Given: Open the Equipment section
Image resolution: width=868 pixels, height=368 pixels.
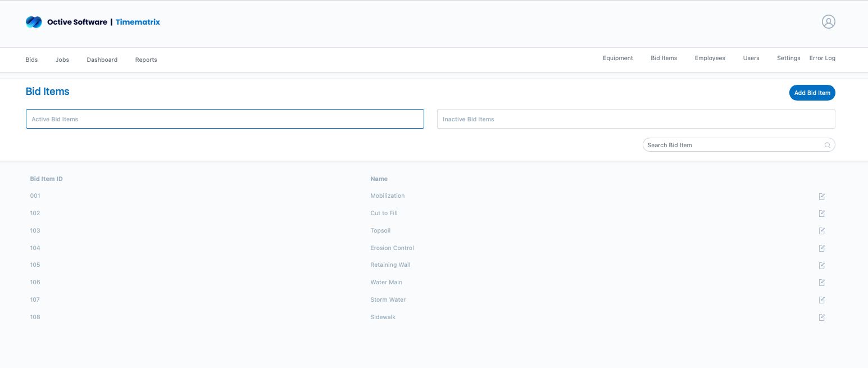Looking at the screenshot, I should click(x=617, y=58).
